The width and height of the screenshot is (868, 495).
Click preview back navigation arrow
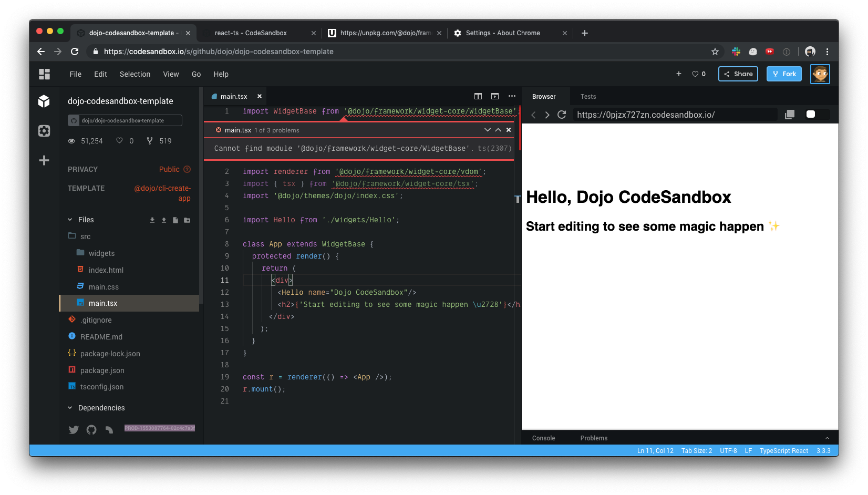pos(533,115)
